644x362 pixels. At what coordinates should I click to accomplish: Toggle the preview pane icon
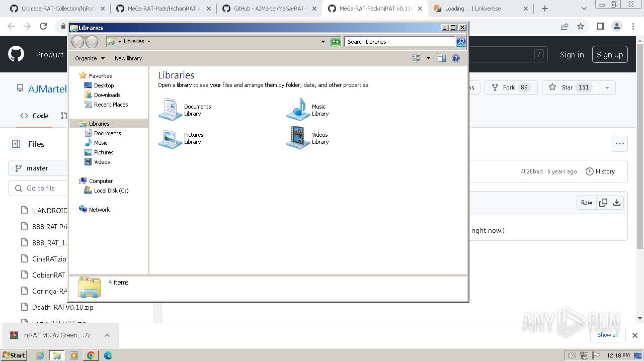click(x=442, y=58)
